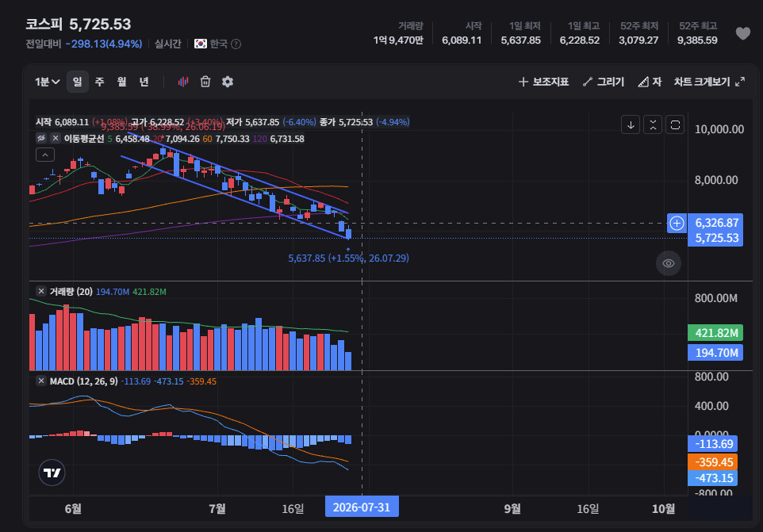Click the down arrow chart control
This screenshot has width=763, height=532.
tap(631, 125)
